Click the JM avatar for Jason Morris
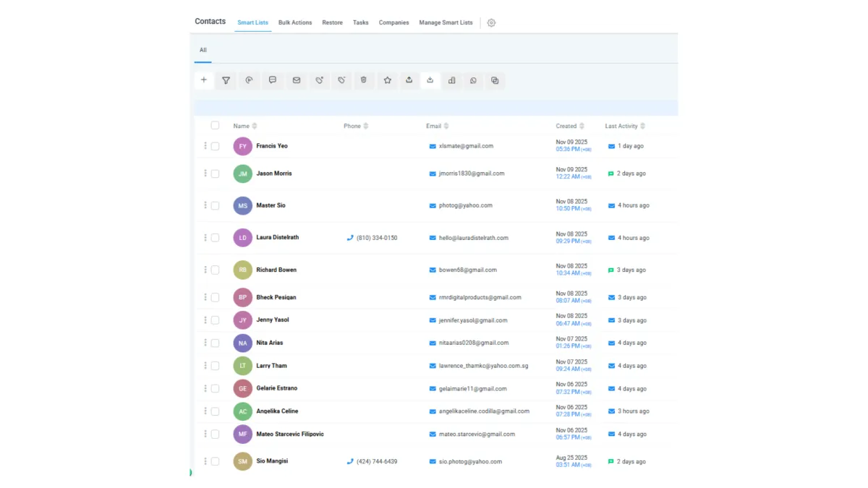 (242, 174)
